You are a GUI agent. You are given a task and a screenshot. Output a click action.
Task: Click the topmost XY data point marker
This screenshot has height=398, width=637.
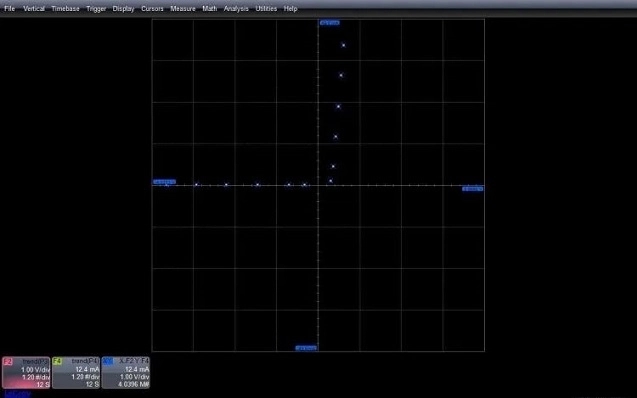tap(344, 45)
